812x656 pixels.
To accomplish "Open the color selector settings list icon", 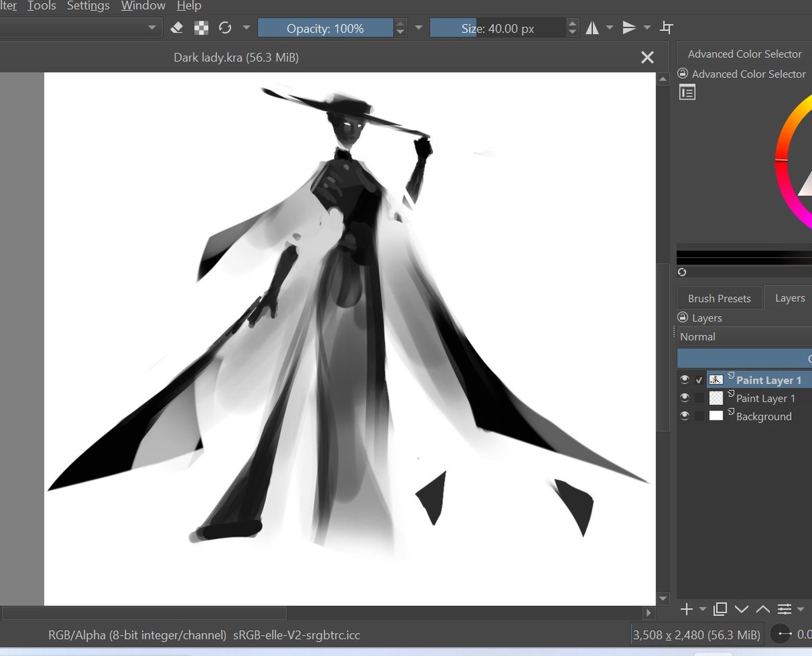I will (687, 93).
